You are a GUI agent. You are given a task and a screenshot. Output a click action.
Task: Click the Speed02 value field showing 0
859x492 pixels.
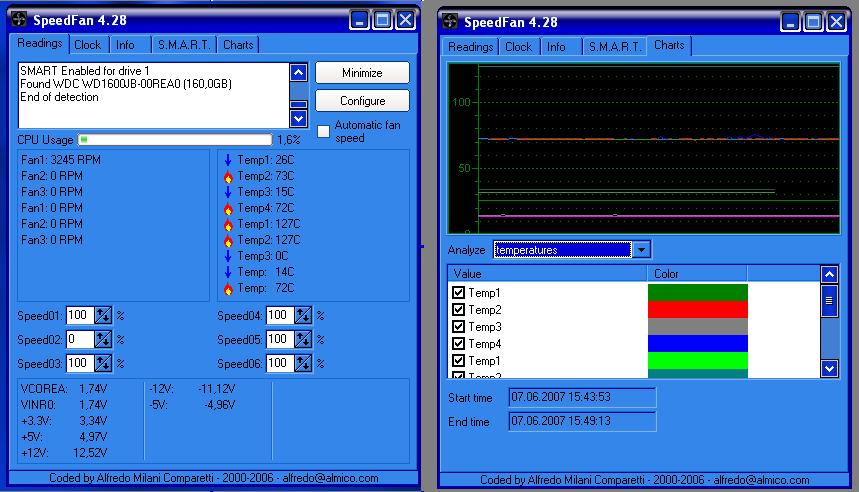click(x=80, y=340)
